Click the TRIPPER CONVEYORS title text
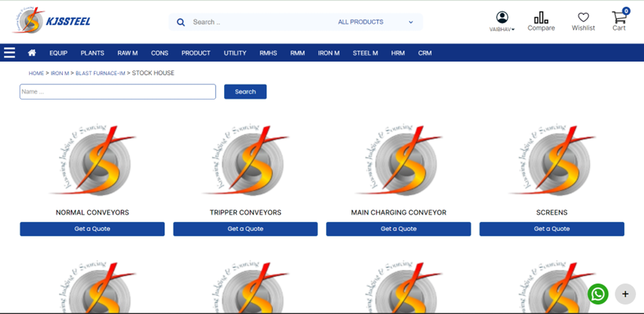The image size is (644, 314). coord(245,213)
